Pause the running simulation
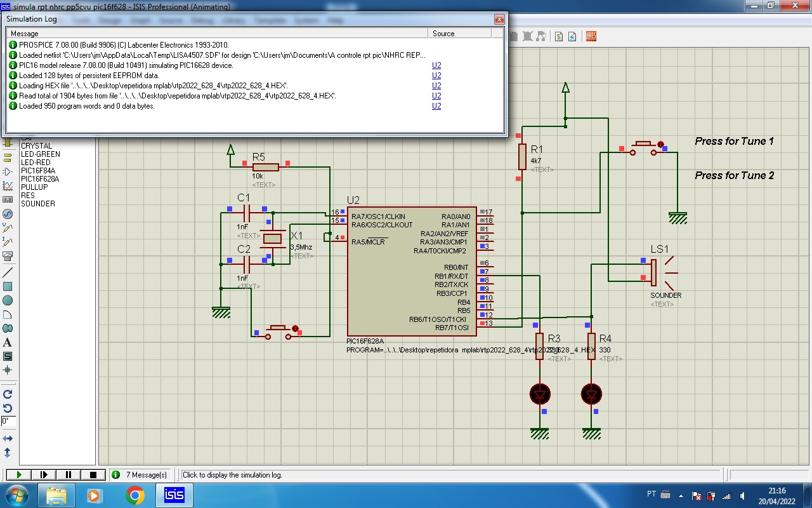The image size is (812, 508). (x=68, y=475)
